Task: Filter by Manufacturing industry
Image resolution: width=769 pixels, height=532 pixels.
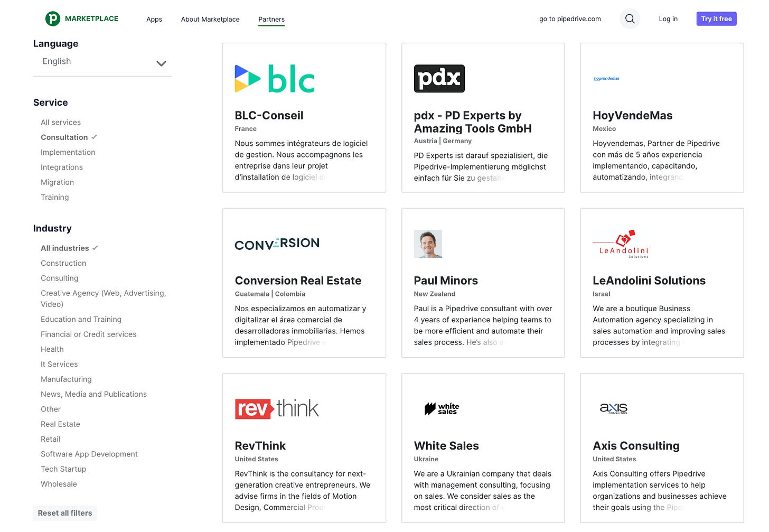Action: [x=66, y=379]
